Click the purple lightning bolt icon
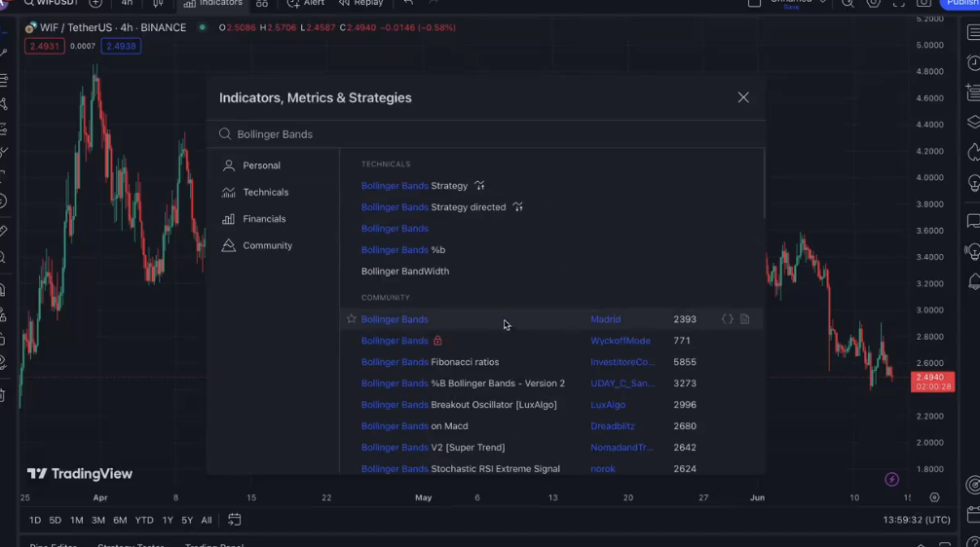The height and width of the screenshot is (547, 980). 891,479
